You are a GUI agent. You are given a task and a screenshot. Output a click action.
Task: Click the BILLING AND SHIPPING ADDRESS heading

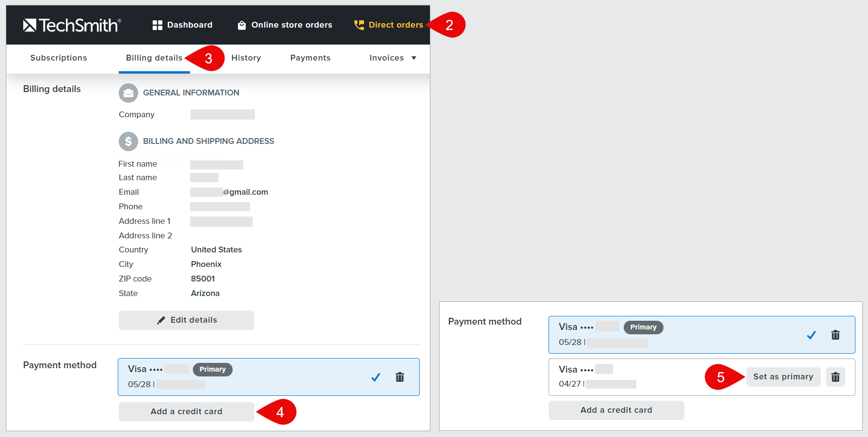[208, 141]
